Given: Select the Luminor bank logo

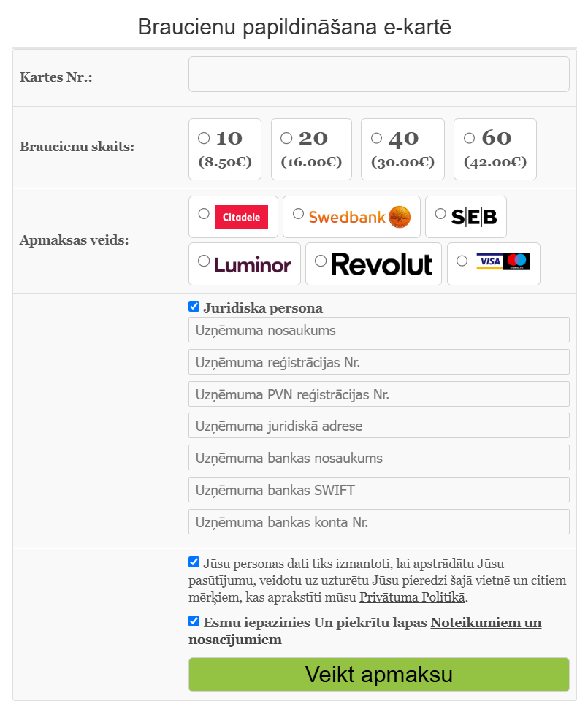Looking at the screenshot, I should click(252, 264).
